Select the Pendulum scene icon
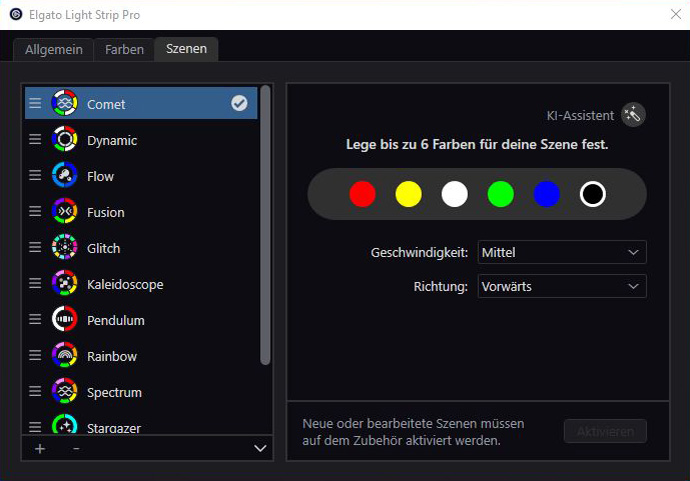This screenshot has height=481, width=690. 65,320
